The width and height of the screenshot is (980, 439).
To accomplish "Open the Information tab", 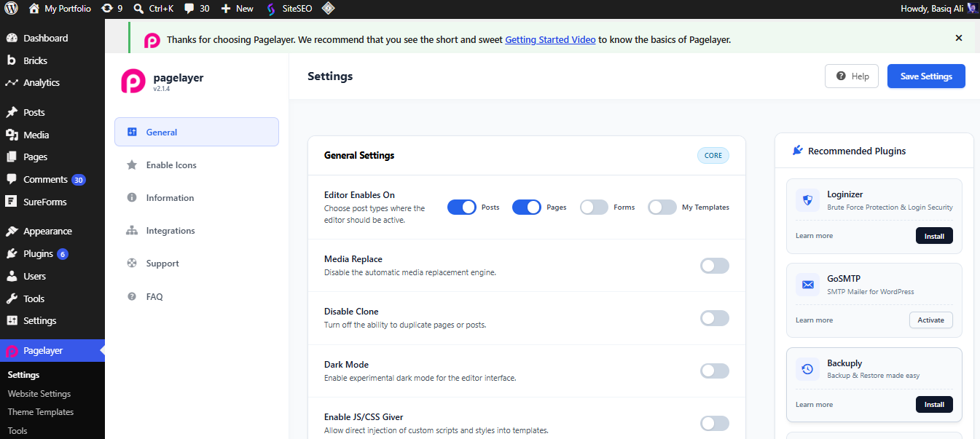I will pos(197,197).
